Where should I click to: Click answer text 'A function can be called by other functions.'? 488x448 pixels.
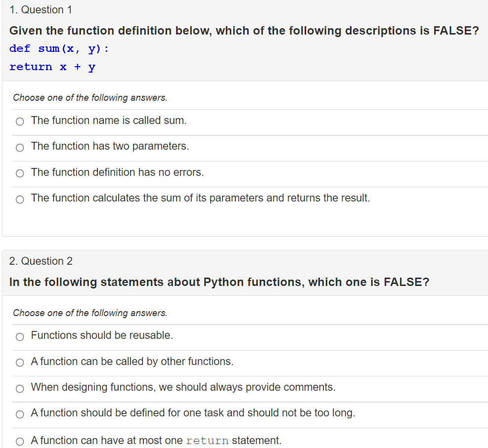[132, 362]
